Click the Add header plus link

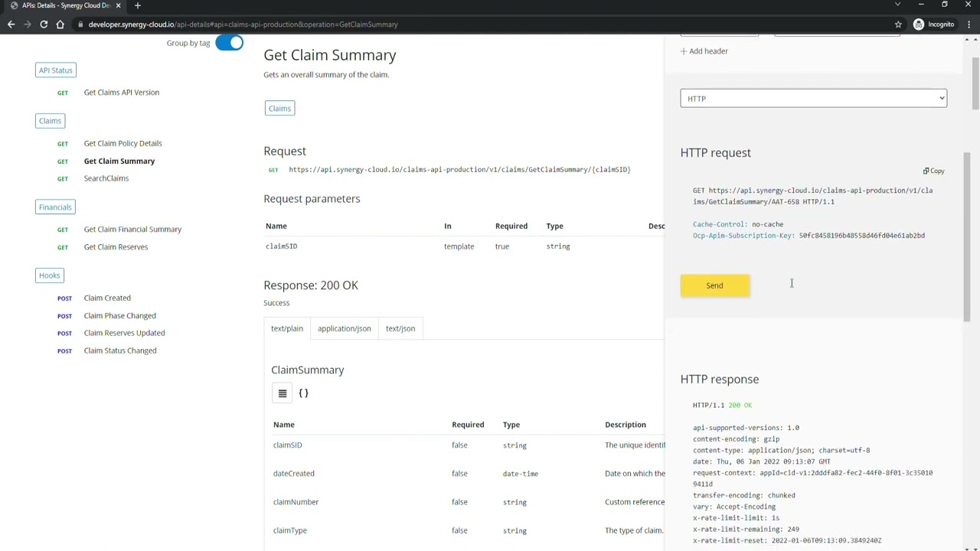click(x=704, y=51)
